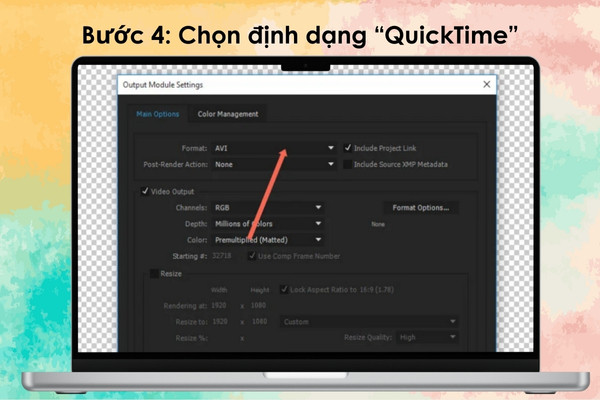Click the Starting # value field
600x400 pixels.
[x=222, y=256]
